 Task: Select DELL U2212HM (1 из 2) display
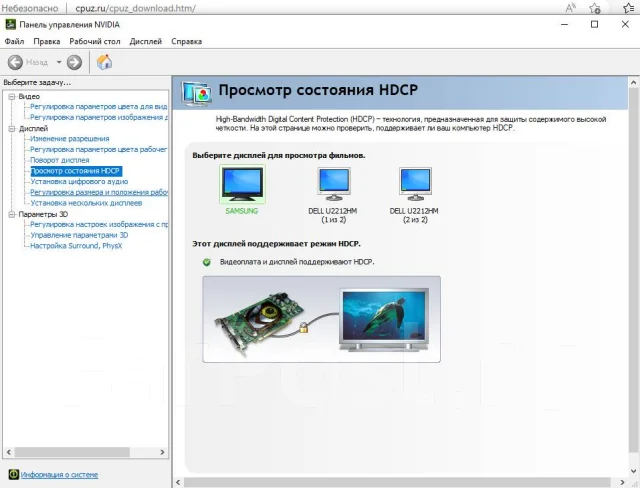333,184
